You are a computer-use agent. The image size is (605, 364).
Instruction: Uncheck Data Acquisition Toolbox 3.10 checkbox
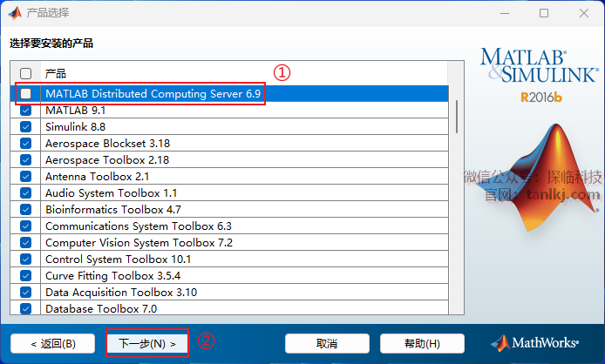tap(25, 293)
